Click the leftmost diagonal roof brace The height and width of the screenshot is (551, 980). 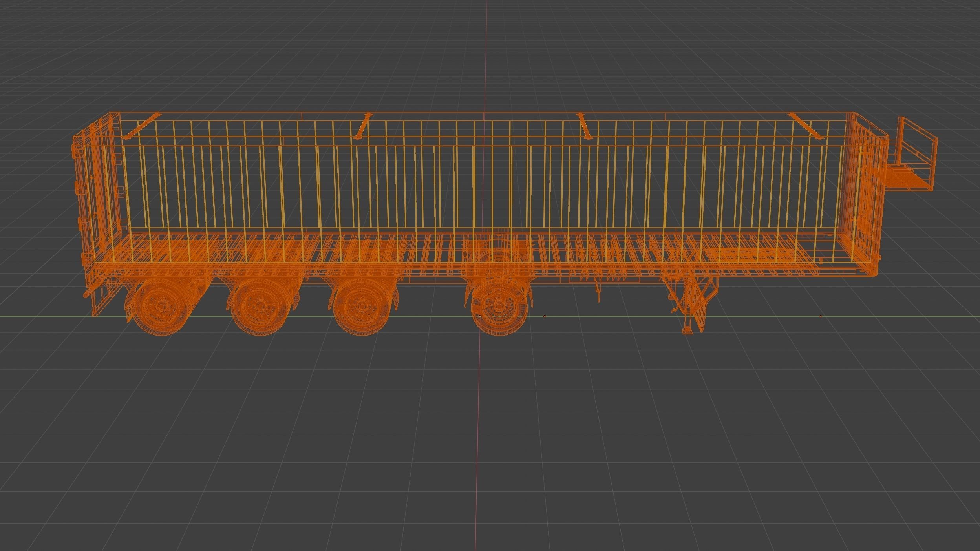coord(142,126)
